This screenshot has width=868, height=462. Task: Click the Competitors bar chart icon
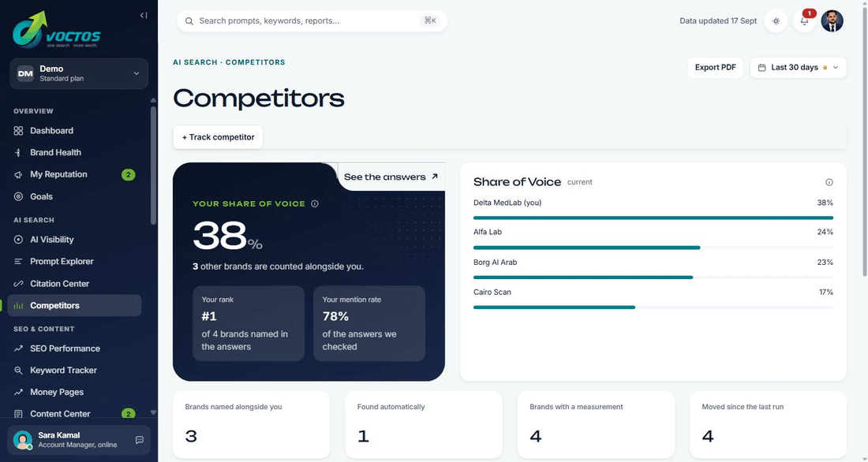pos(18,305)
